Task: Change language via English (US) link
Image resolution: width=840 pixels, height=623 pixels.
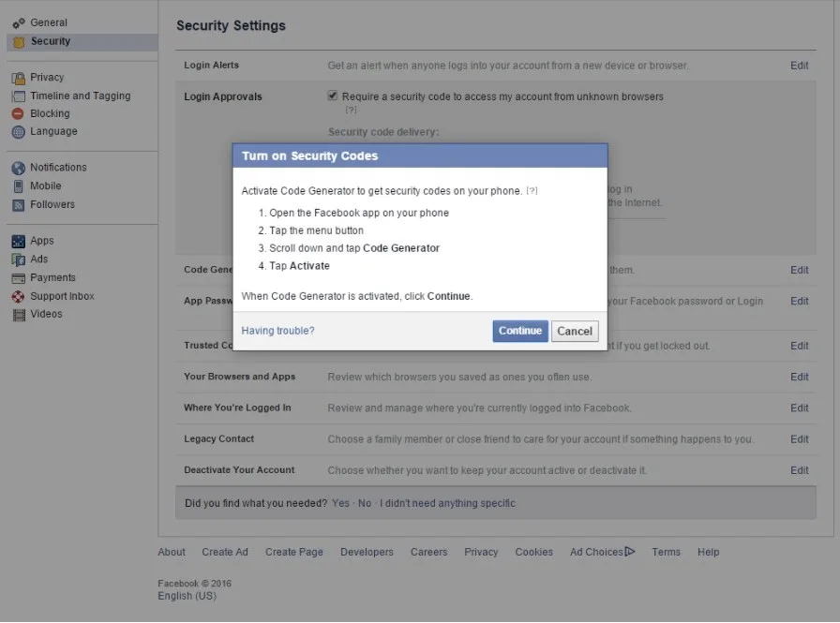Action: coord(187,596)
